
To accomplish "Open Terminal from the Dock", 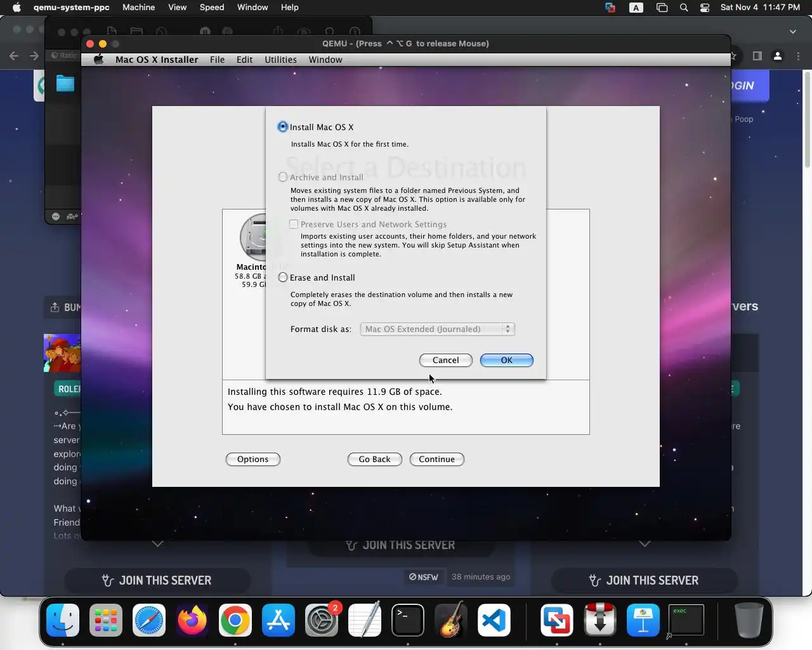I will [408, 620].
